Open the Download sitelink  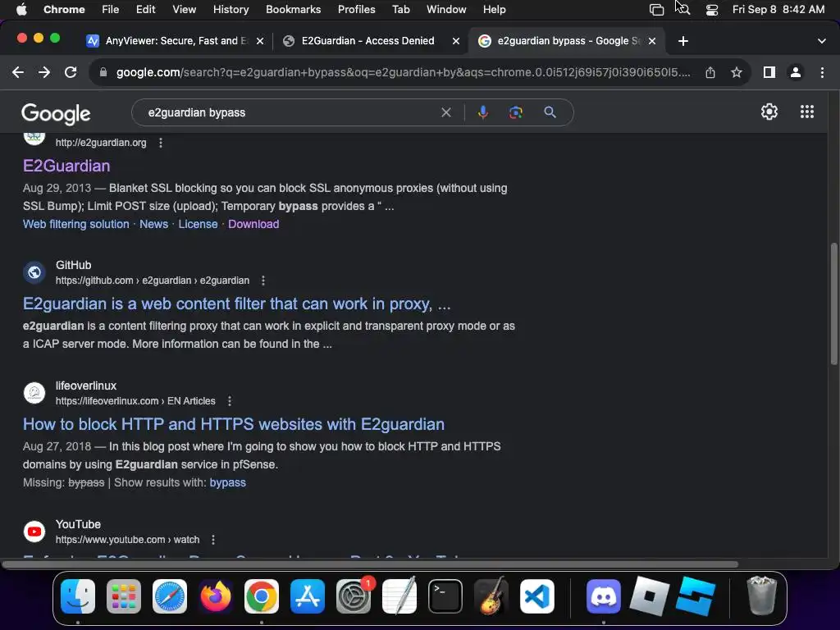click(x=253, y=224)
